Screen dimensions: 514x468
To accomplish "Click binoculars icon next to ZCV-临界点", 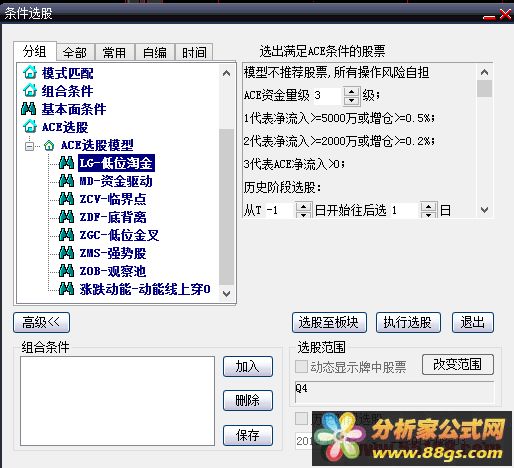I will pos(66,199).
